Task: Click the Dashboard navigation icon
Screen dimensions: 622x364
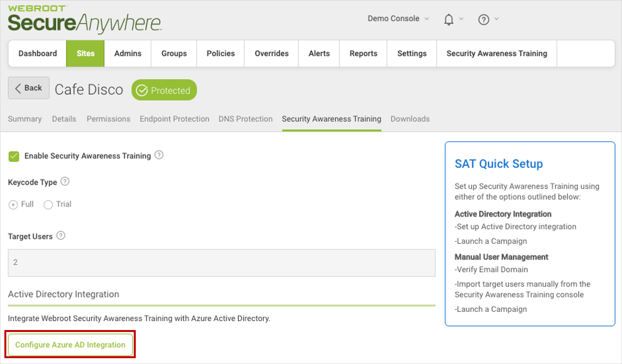Action: (x=37, y=53)
